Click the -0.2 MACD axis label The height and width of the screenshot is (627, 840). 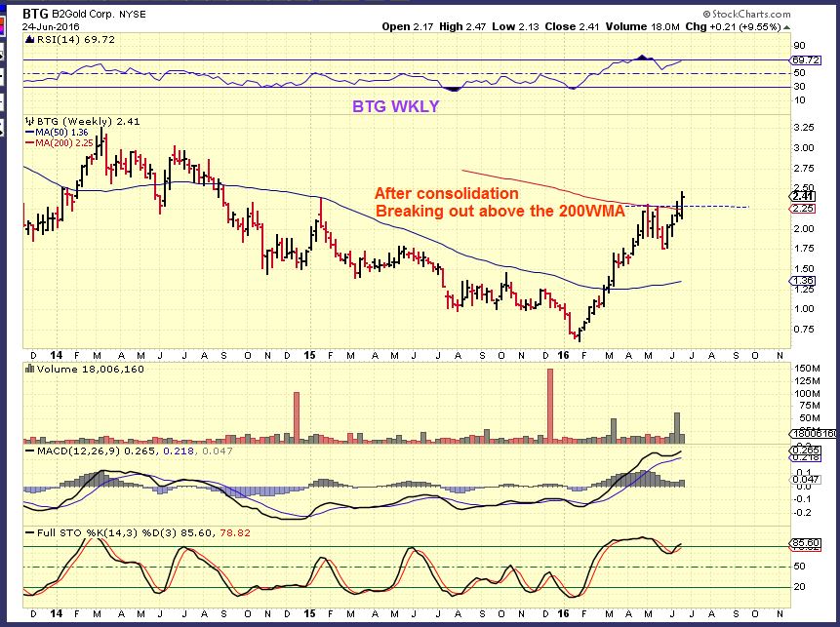click(x=804, y=512)
